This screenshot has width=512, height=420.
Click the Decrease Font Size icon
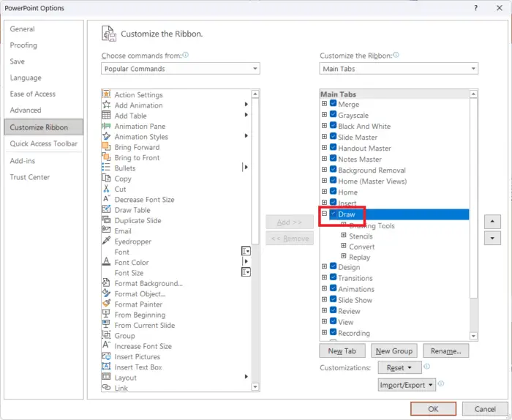pos(106,199)
